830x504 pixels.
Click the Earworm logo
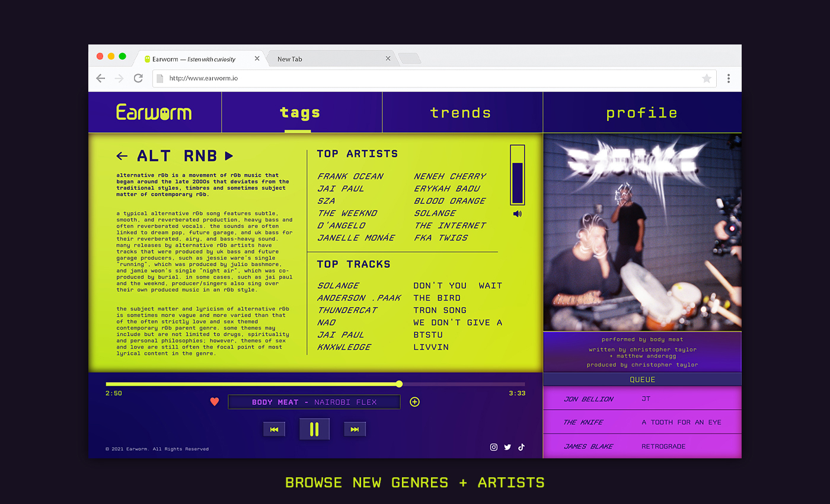pyautogui.click(x=154, y=112)
